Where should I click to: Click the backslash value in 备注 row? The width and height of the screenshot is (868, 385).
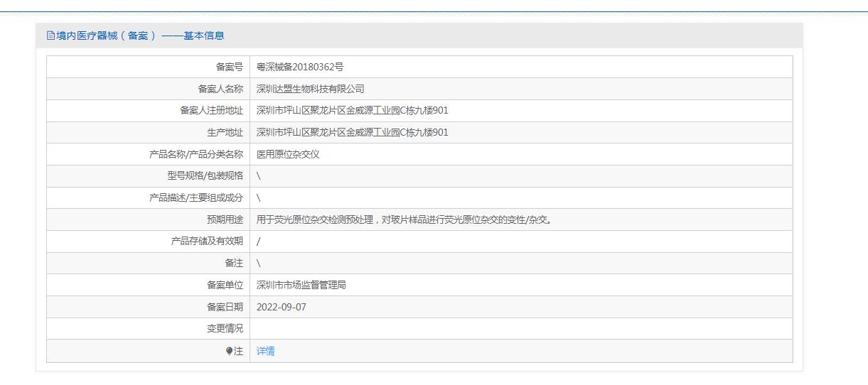pyautogui.click(x=259, y=264)
